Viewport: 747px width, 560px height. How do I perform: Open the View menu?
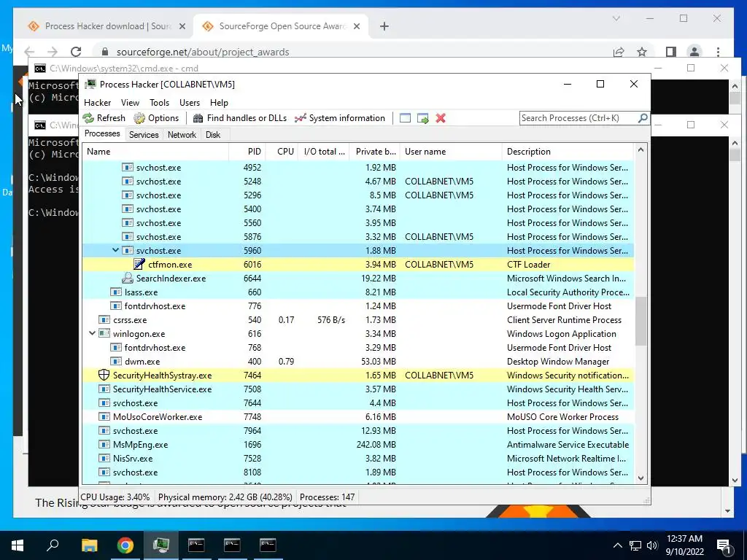pyautogui.click(x=130, y=102)
